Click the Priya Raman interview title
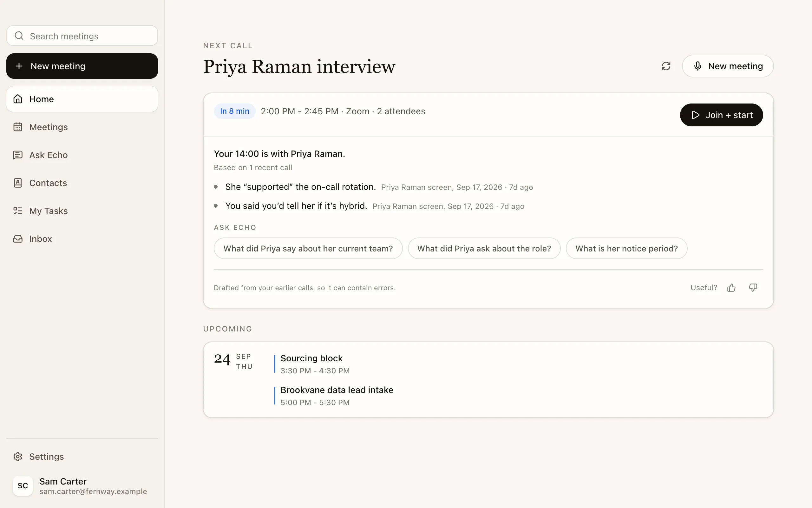The image size is (812, 508). pyautogui.click(x=299, y=67)
